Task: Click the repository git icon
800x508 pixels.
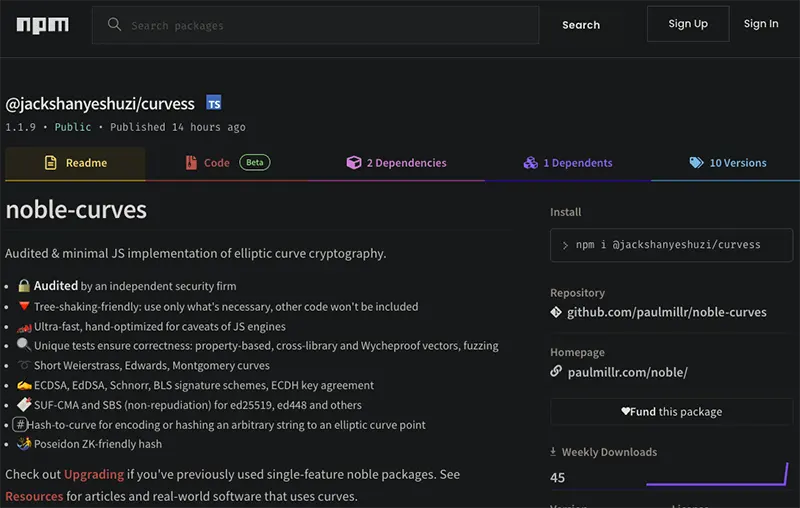Action: point(556,312)
